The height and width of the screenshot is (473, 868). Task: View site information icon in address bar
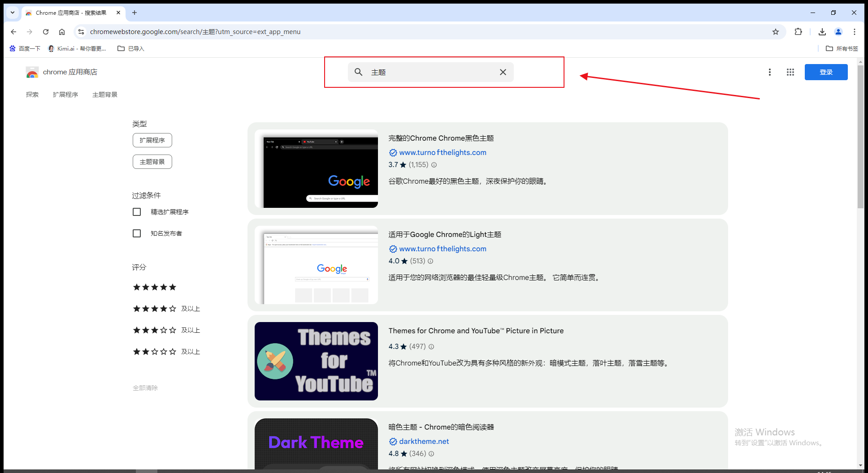click(x=81, y=32)
